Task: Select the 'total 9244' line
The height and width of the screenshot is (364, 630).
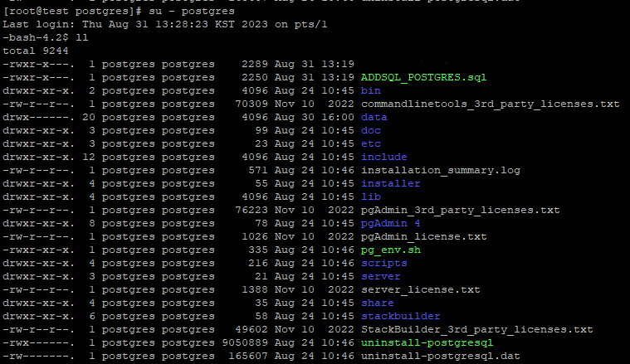Action: pyautogui.click(x=36, y=51)
